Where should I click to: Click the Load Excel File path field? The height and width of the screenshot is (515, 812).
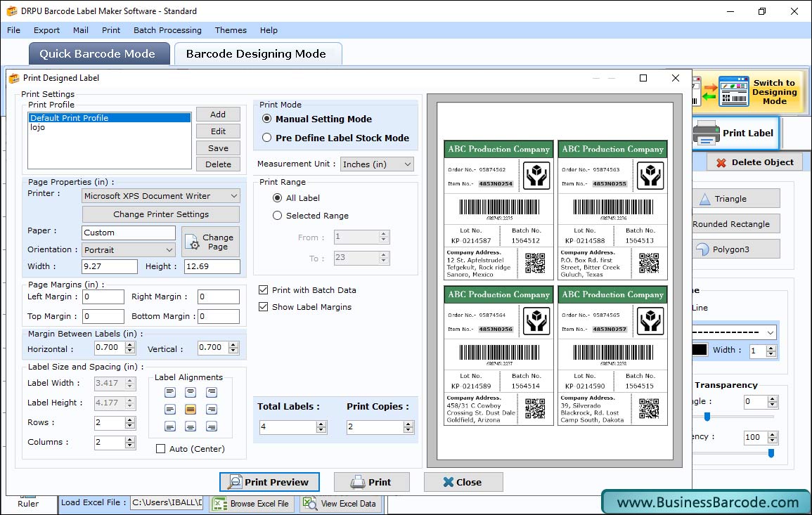click(x=166, y=502)
